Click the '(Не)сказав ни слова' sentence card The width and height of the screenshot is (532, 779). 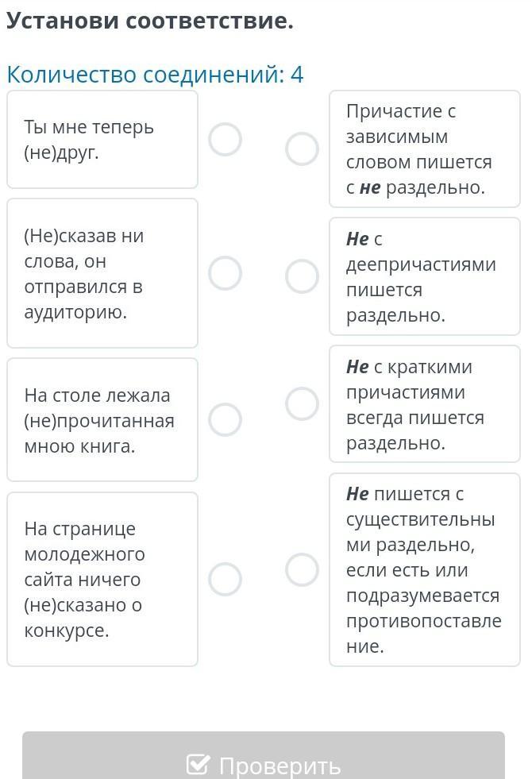click(x=102, y=273)
